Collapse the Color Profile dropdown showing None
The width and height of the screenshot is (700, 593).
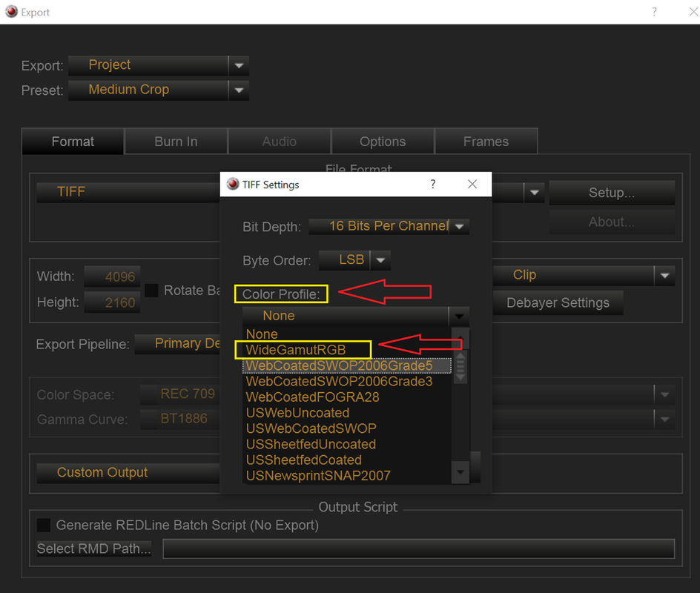(x=356, y=316)
